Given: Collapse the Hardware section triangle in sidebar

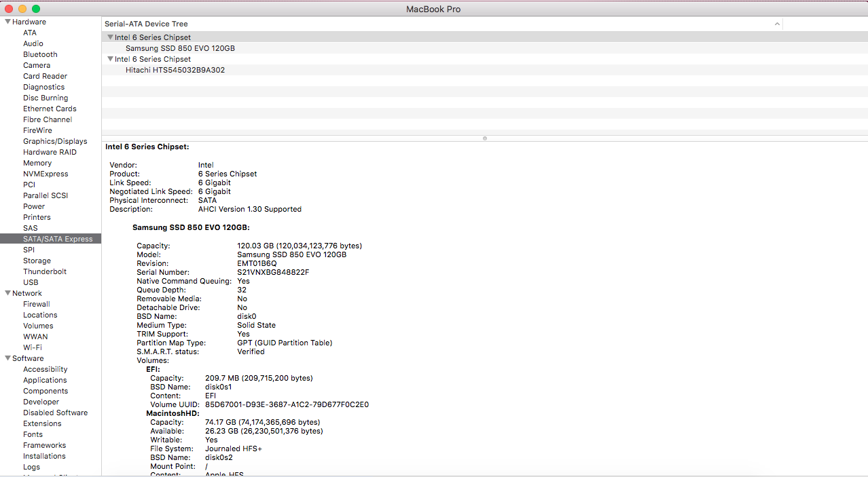Looking at the screenshot, I should (7, 22).
